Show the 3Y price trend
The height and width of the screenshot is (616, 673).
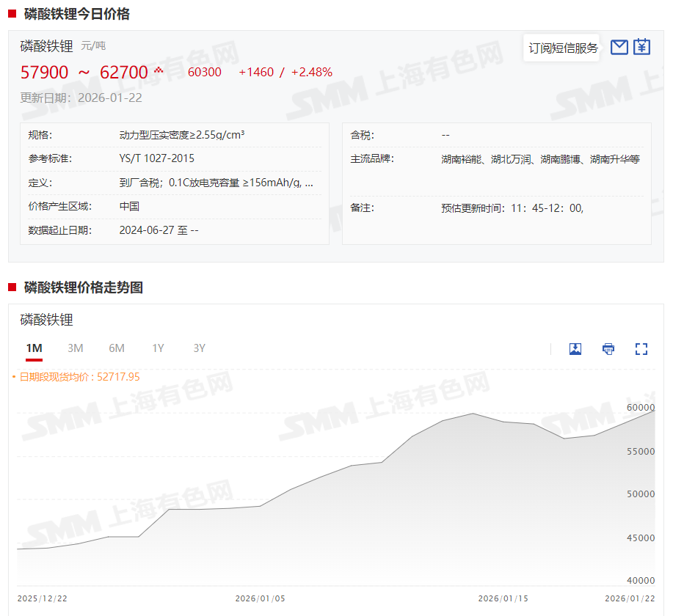(x=199, y=348)
